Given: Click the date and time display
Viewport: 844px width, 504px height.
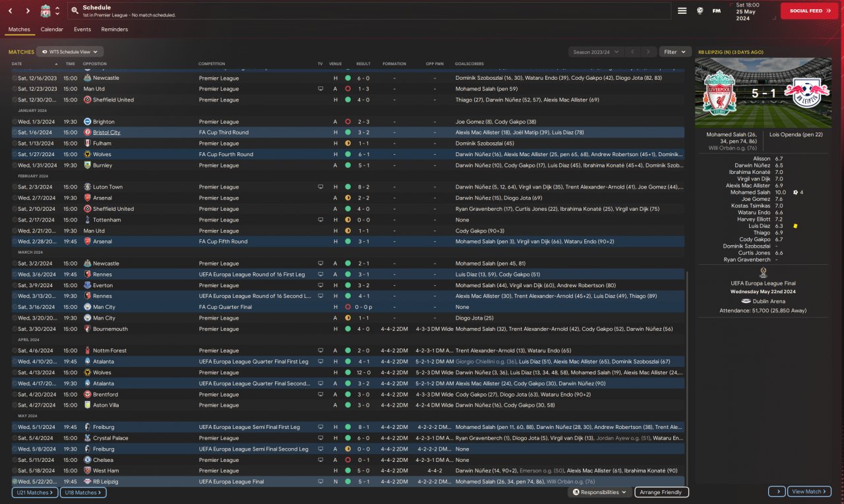Looking at the screenshot, I should coord(754,11).
